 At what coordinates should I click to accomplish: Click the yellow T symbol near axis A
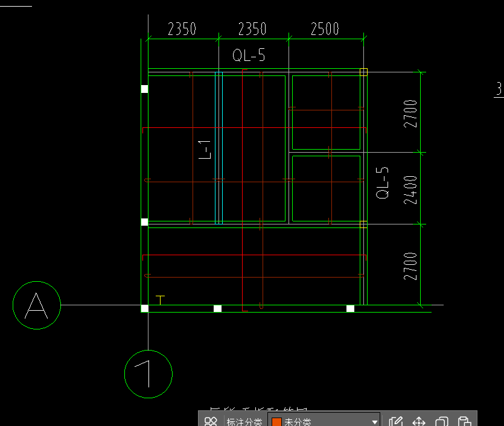pos(160,300)
